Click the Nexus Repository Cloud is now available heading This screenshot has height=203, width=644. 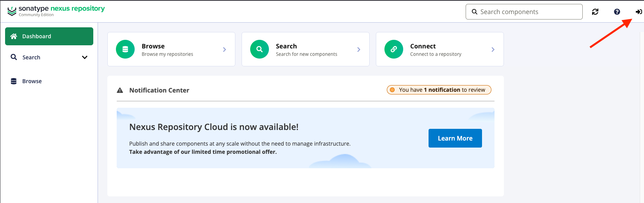pos(214,127)
